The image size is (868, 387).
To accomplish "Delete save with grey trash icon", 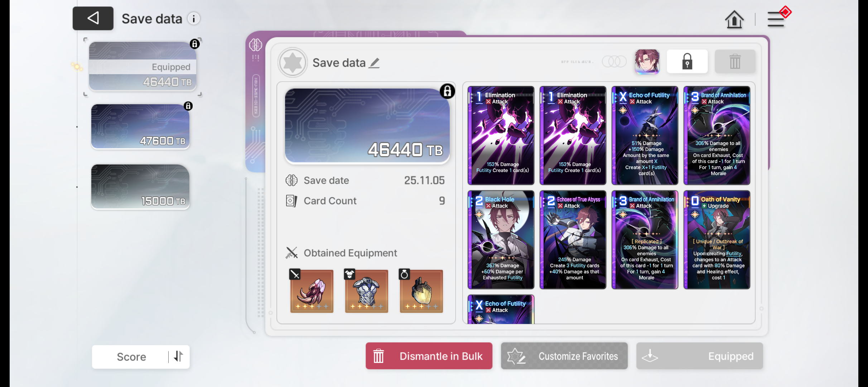I will tap(735, 62).
